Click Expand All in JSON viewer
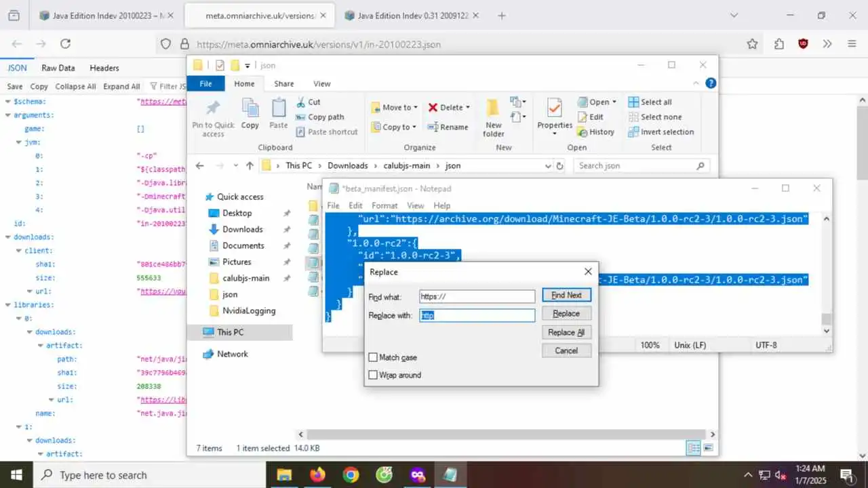 coord(121,86)
